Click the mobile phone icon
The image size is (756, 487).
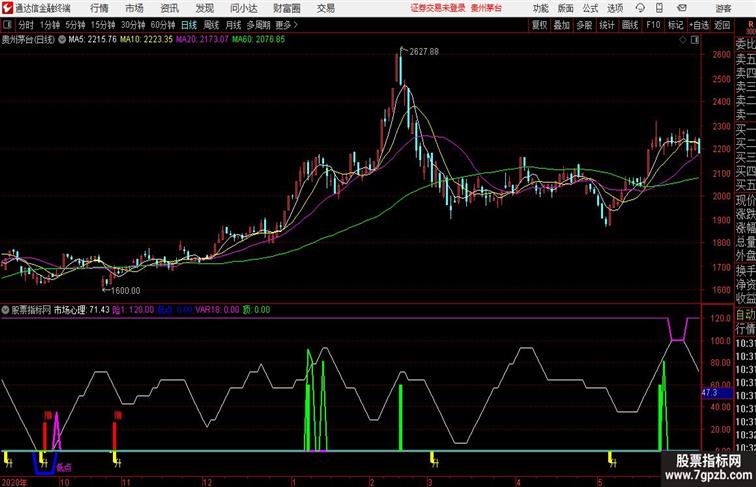659,8
